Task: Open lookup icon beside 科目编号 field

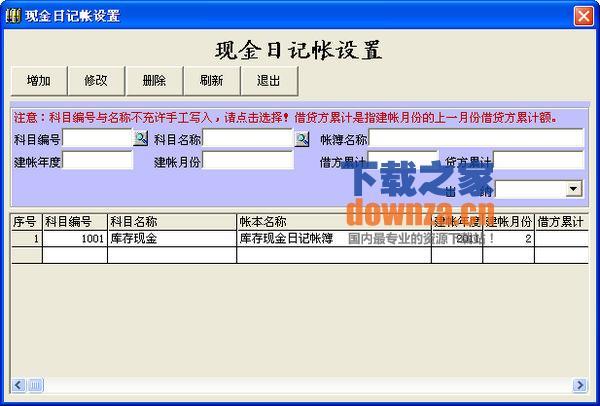Action: pos(140,139)
